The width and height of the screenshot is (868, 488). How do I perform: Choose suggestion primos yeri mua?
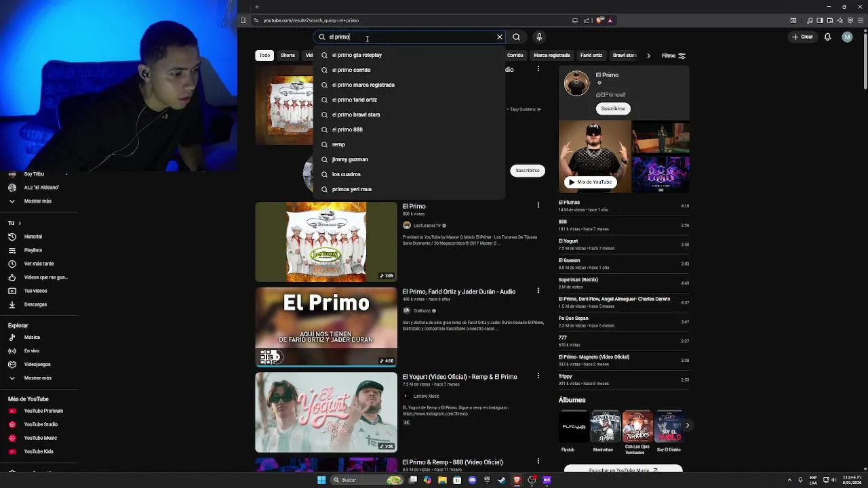point(409,189)
